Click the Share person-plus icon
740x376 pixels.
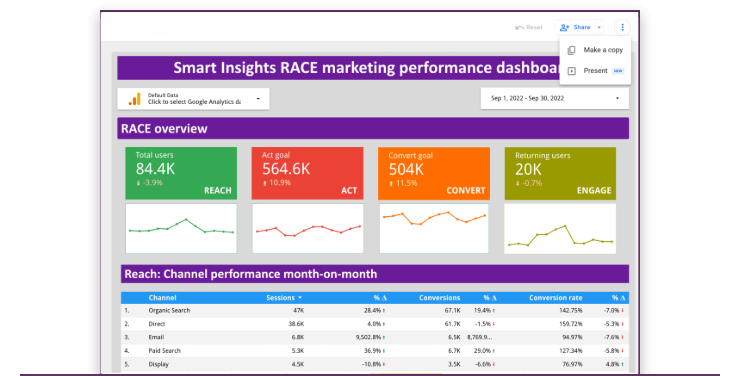pos(564,27)
